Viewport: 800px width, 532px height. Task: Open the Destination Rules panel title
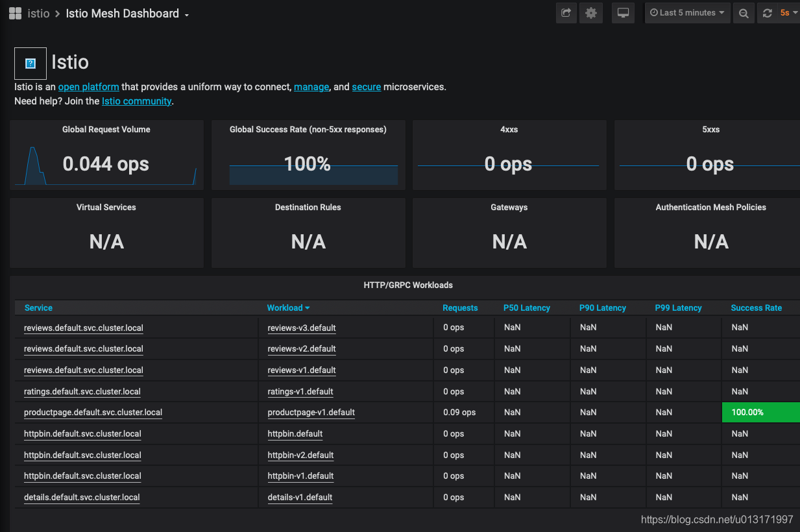(308, 208)
